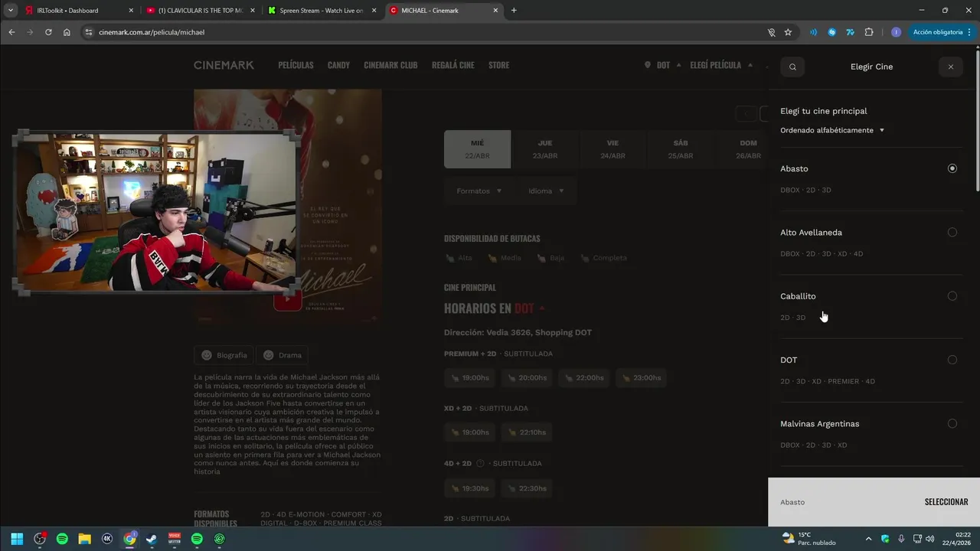Open the Ordenado alfabéticamente sort dropdown
Image resolution: width=980 pixels, height=551 pixels.
click(832, 130)
